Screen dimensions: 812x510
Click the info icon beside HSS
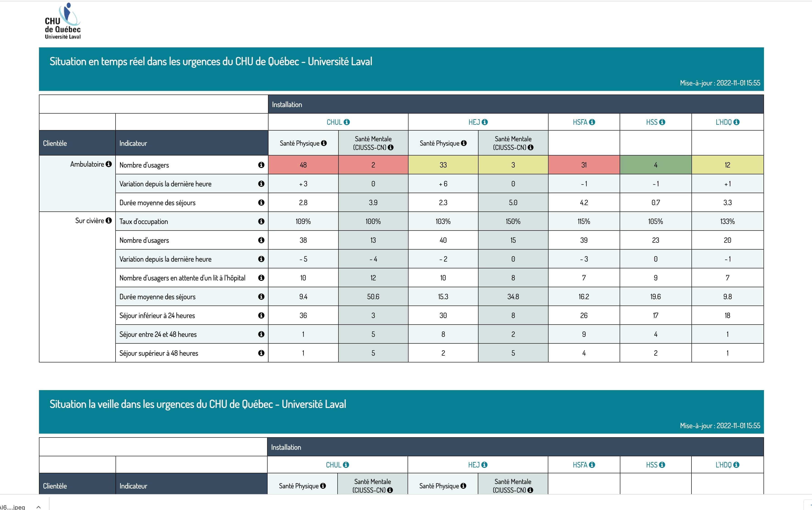[662, 122]
